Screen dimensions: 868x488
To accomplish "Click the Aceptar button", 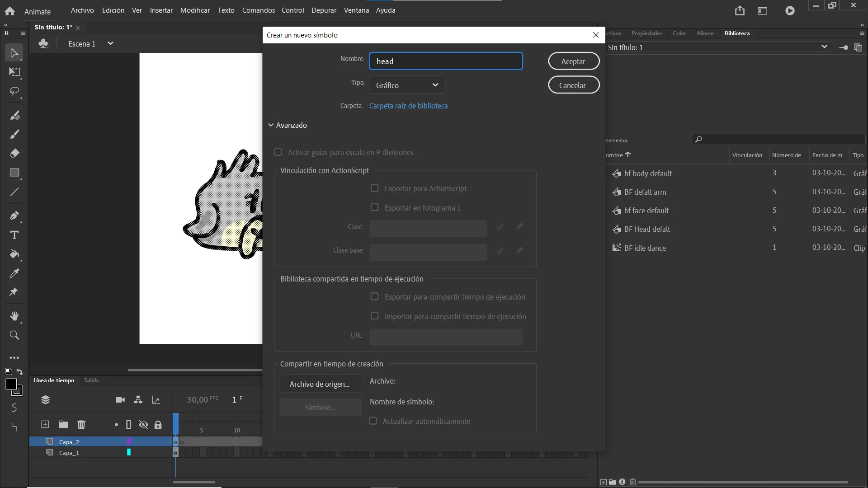I will [x=573, y=61].
